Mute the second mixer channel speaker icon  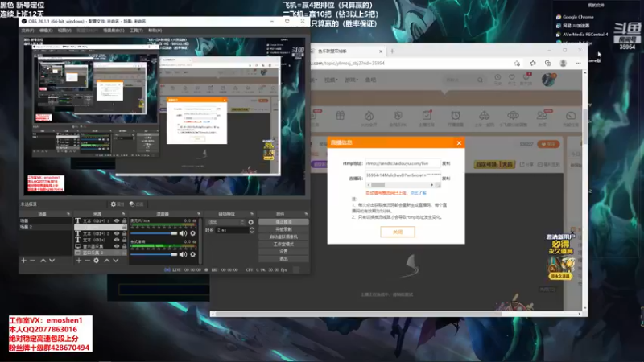click(184, 254)
